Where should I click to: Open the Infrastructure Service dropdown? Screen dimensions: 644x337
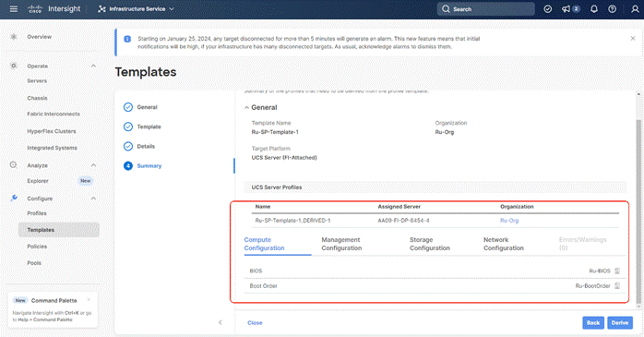click(136, 9)
